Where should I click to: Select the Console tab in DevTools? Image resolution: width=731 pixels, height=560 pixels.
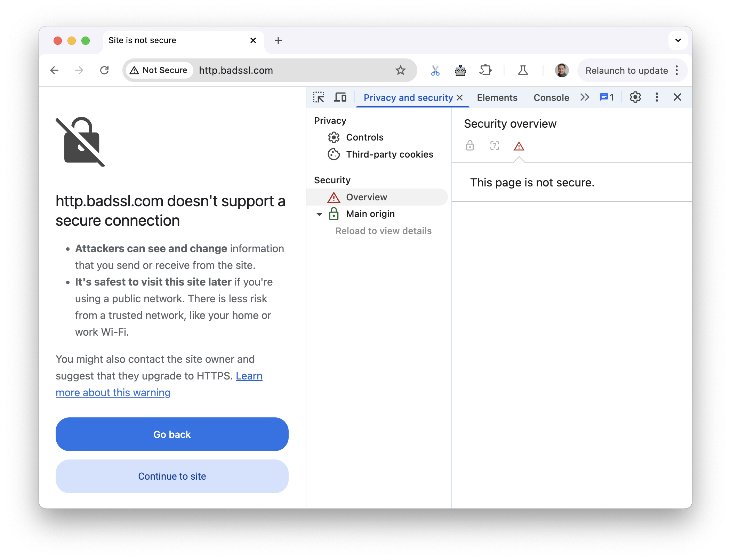[x=551, y=97]
